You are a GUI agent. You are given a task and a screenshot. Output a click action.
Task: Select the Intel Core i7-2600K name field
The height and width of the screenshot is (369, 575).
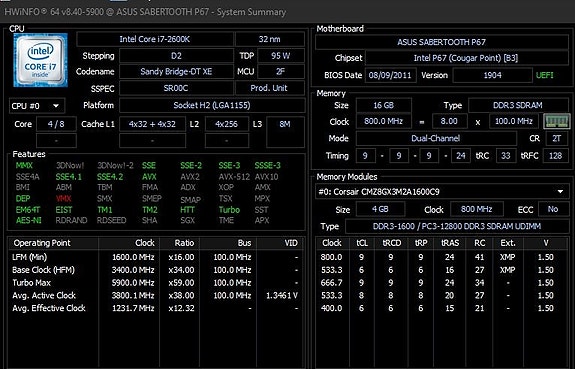click(x=155, y=39)
